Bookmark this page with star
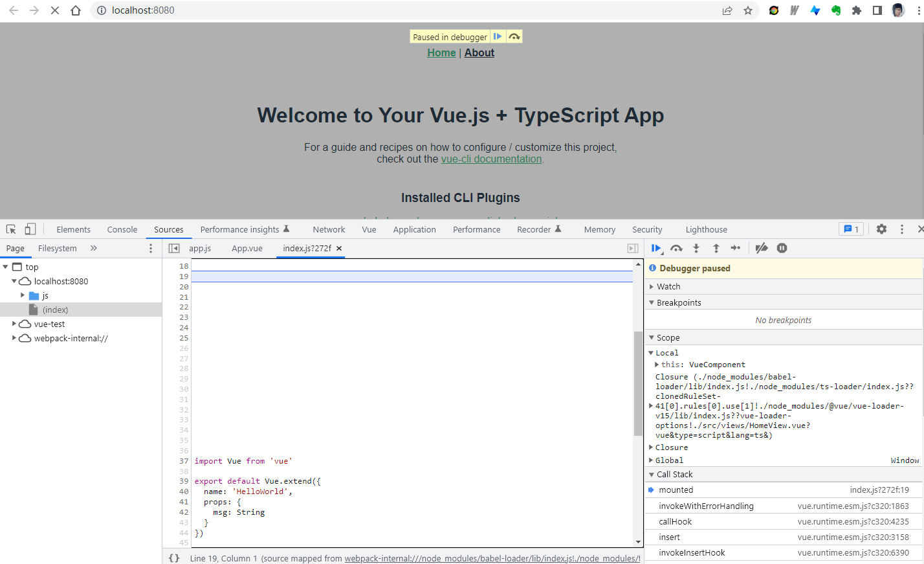Viewport: 924px width, 564px height. tap(748, 10)
